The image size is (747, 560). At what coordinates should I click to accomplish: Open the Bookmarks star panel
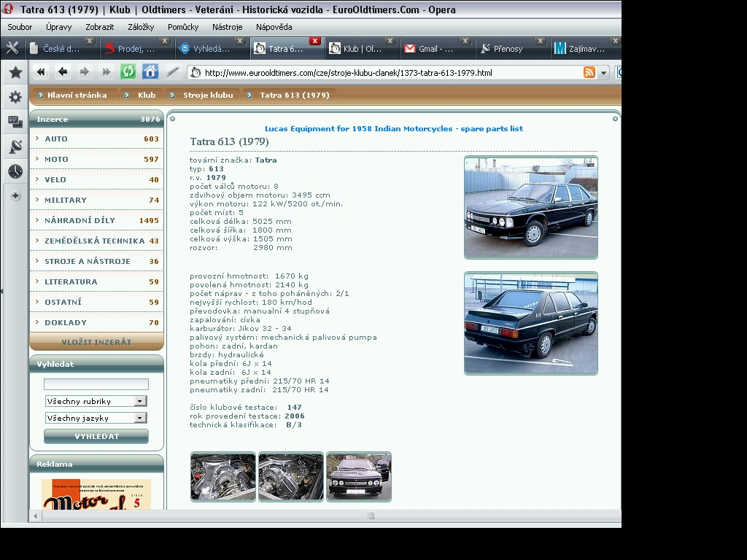pyautogui.click(x=15, y=72)
